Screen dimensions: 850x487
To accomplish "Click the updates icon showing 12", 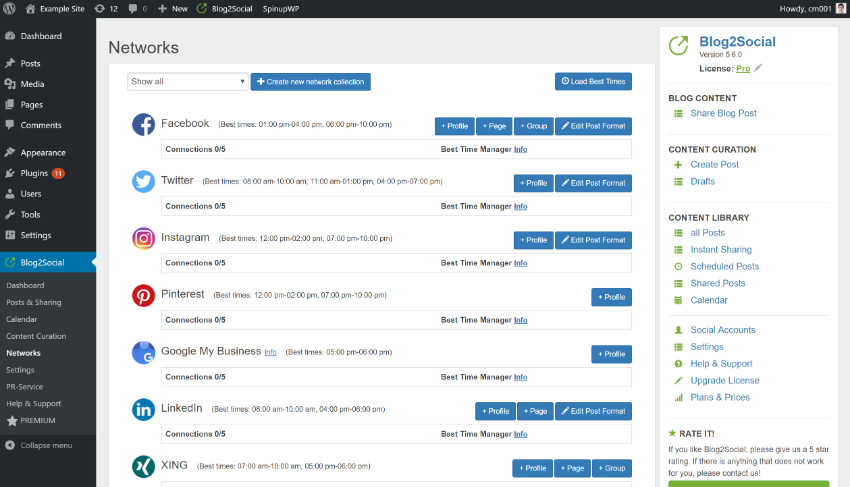I will [x=100, y=9].
